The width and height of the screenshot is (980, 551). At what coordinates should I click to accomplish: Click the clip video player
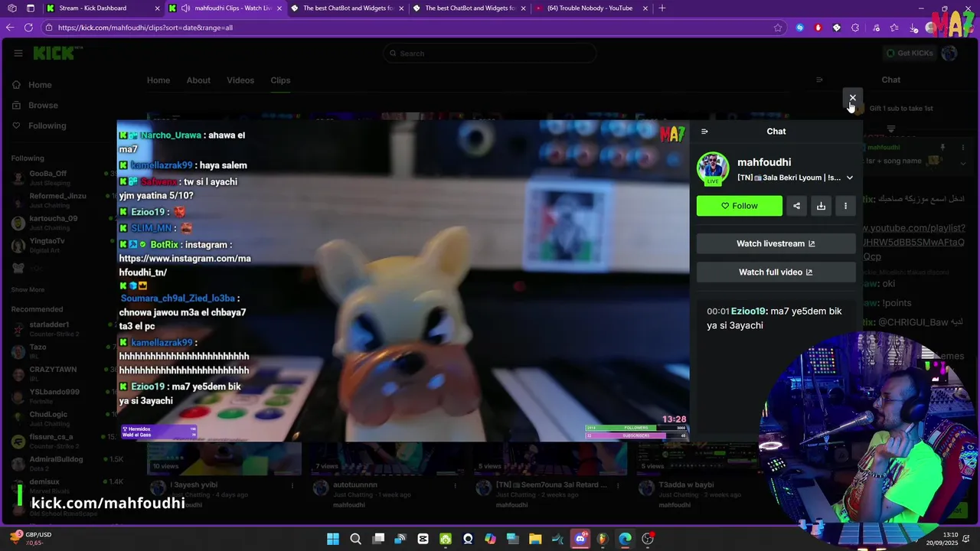coord(403,280)
